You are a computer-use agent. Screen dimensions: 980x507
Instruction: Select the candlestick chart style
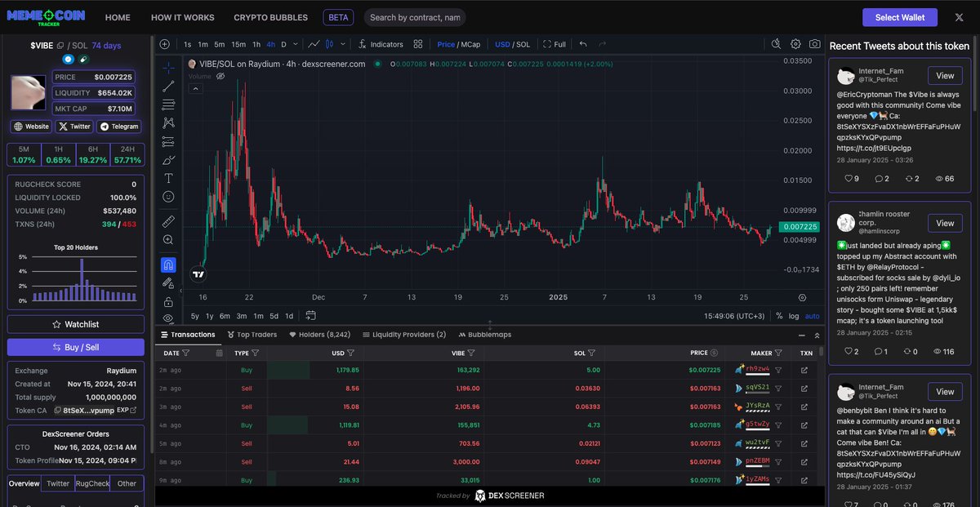click(330, 44)
